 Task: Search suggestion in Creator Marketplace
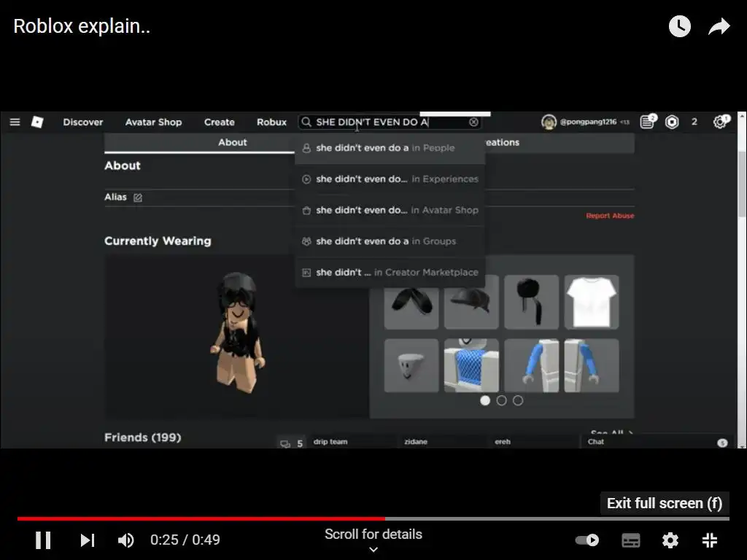coord(390,273)
